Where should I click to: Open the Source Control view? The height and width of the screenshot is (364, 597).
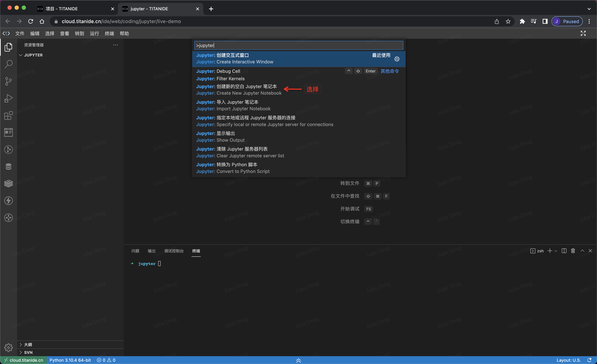[9, 81]
